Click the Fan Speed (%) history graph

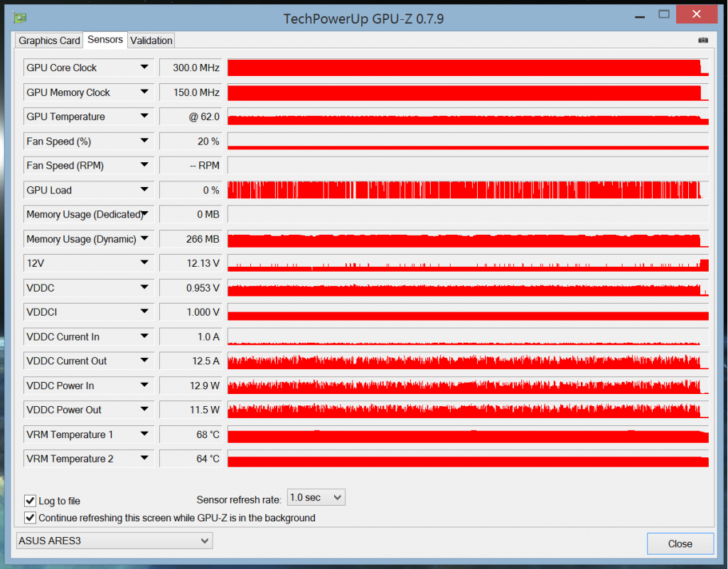(x=468, y=142)
